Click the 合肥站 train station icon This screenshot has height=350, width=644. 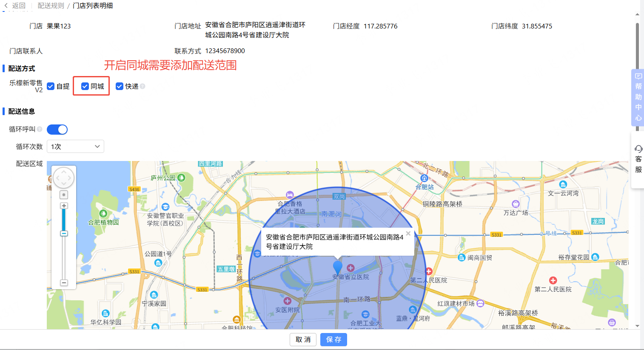(424, 178)
